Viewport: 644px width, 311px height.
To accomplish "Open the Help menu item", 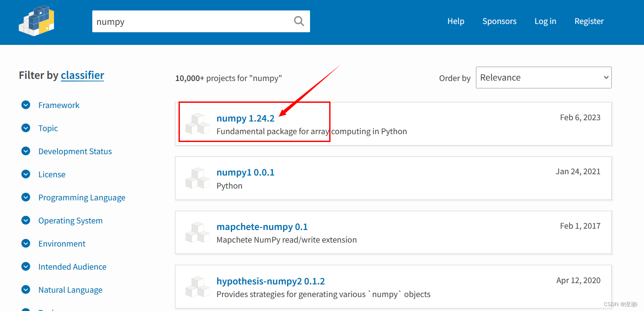I will coord(456,21).
